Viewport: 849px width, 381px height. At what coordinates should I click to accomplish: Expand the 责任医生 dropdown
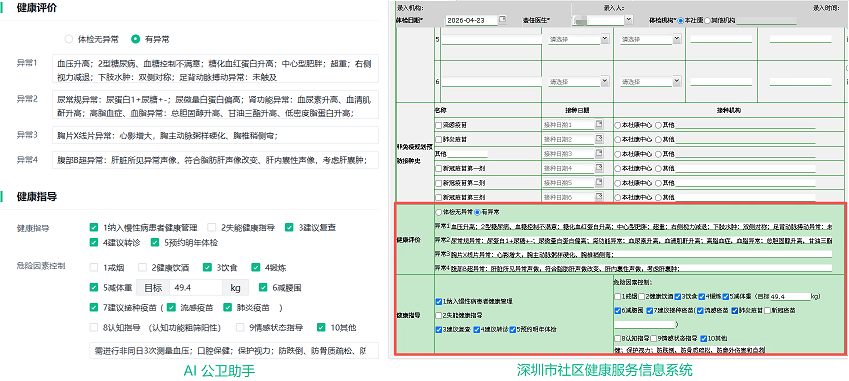pos(629,20)
